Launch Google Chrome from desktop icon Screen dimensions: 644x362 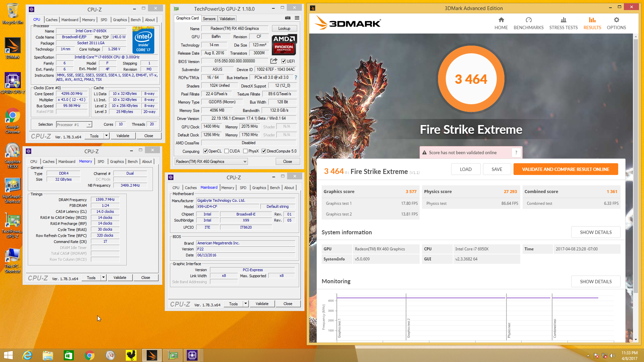12,121
